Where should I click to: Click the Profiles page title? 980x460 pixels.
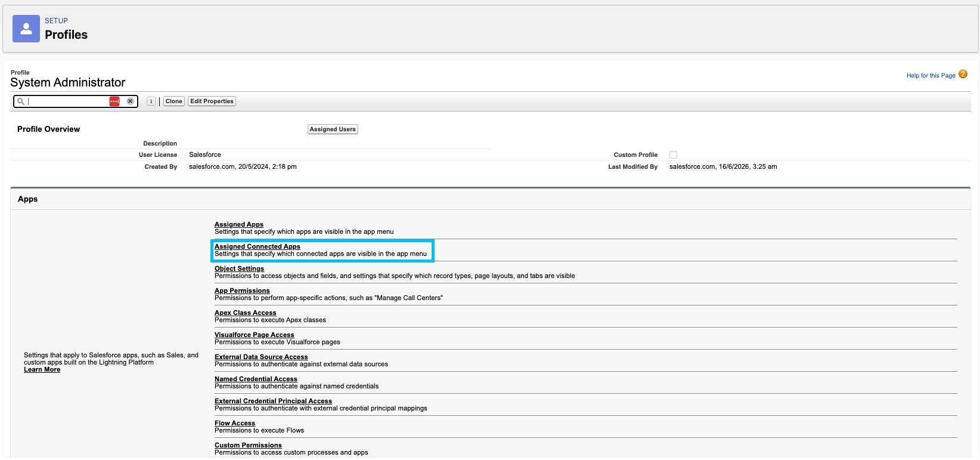66,35
